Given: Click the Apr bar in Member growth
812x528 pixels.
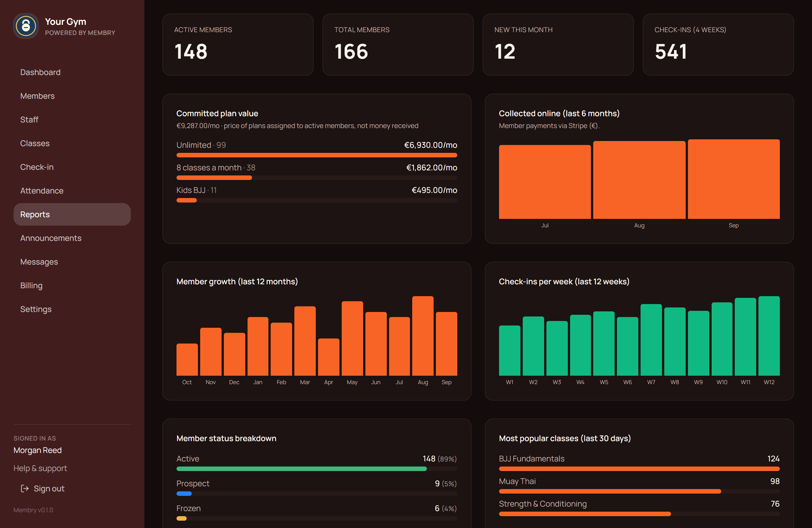Looking at the screenshot, I should tap(328, 357).
